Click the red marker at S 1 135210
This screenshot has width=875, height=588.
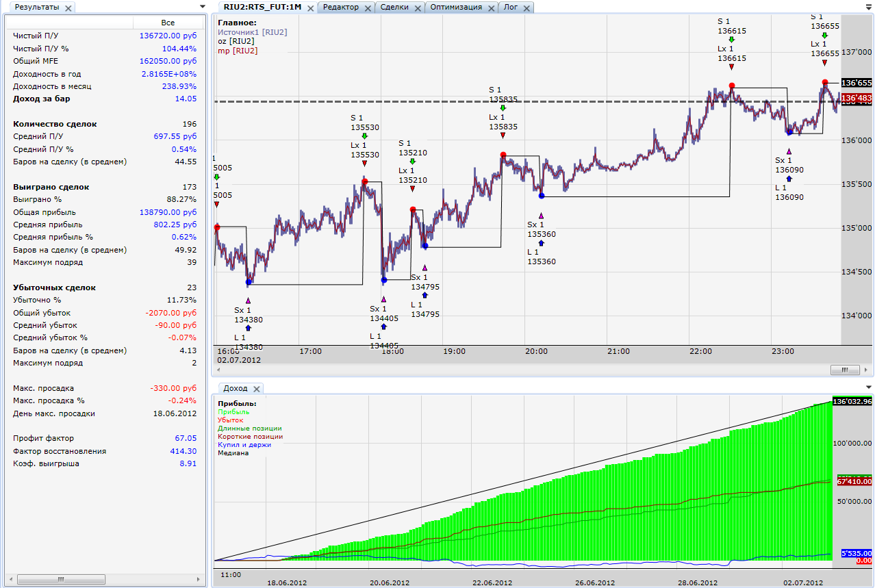(413, 209)
